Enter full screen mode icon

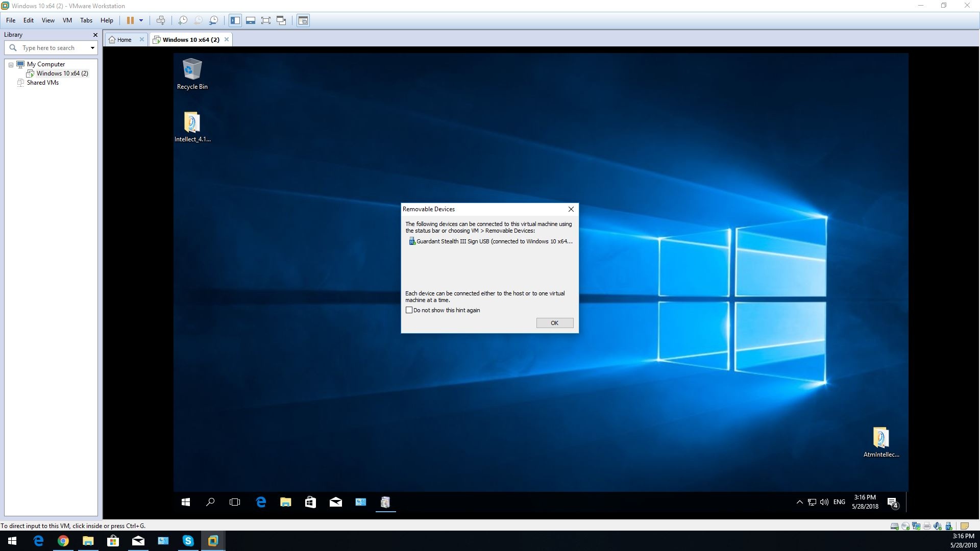(x=266, y=20)
